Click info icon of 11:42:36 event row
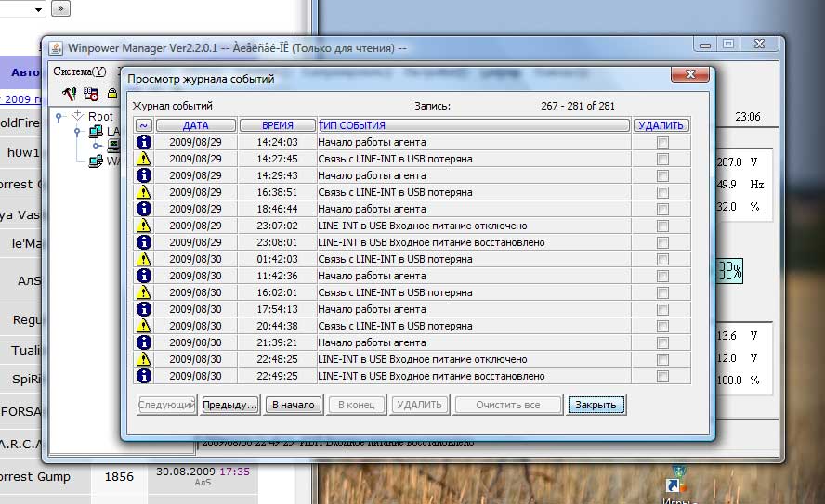 [x=144, y=276]
